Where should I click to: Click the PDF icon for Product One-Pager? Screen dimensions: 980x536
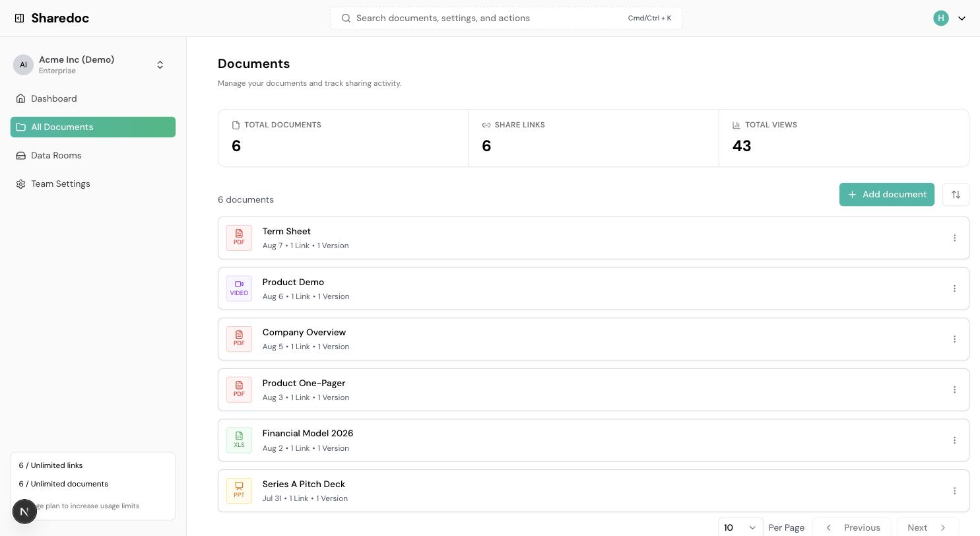(239, 389)
